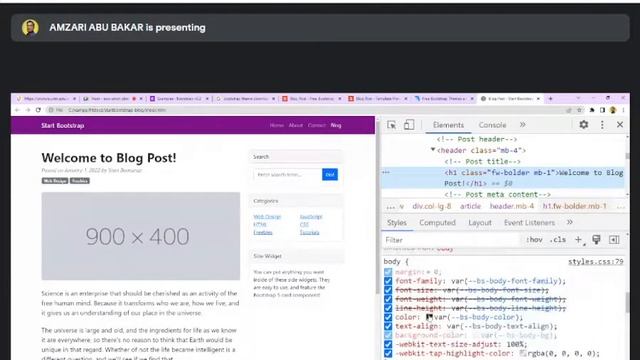Open DevTools settings gear
The width and height of the screenshot is (640, 360).
click(584, 124)
